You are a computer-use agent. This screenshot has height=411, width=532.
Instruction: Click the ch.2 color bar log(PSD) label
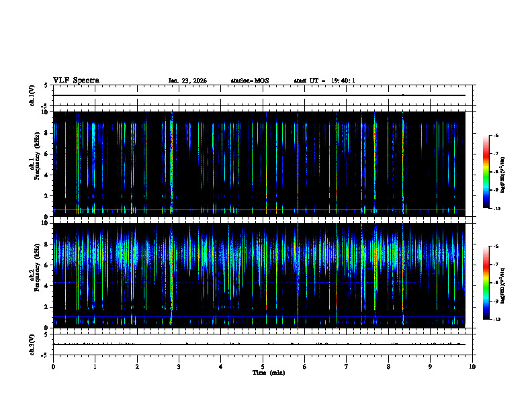point(503,285)
